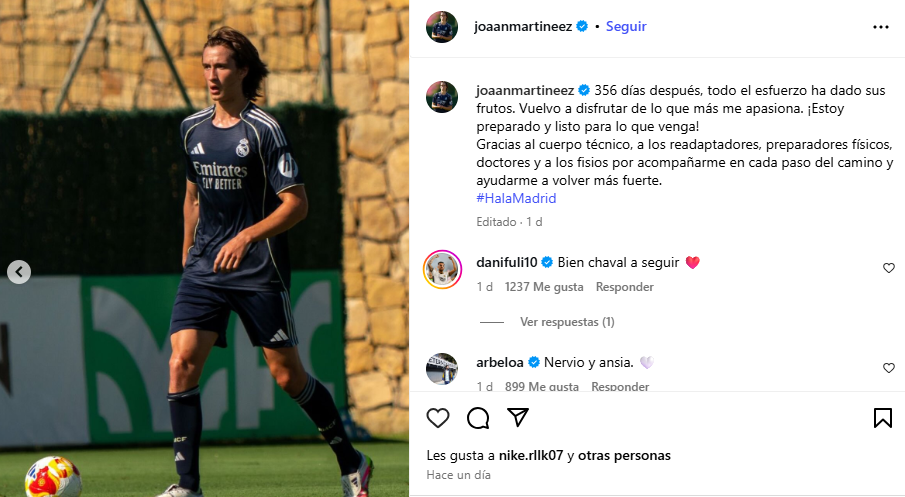905x497 pixels.
Task: Like danifuli10's comment heart
Action: (x=889, y=268)
